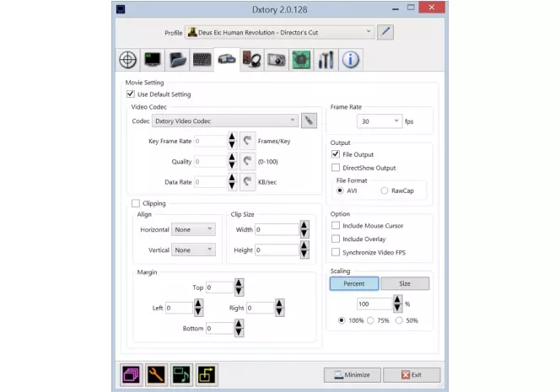Click the Top margin input field

pyautogui.click(x=219, y=287)
